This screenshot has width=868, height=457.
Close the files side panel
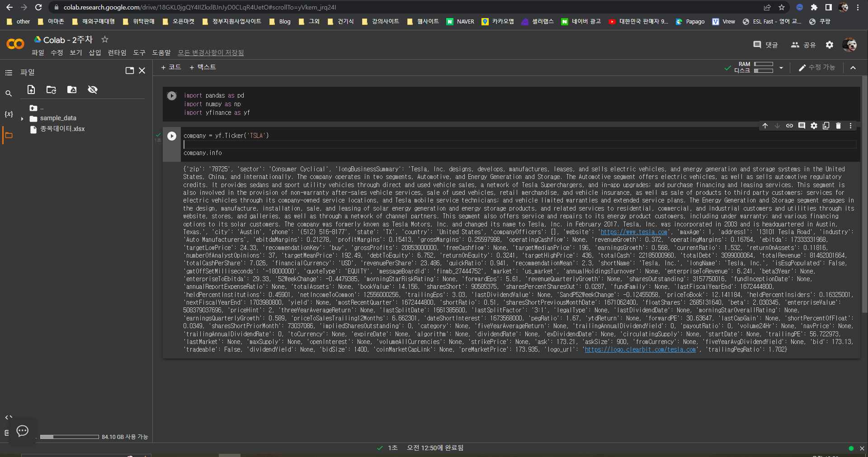142,71
